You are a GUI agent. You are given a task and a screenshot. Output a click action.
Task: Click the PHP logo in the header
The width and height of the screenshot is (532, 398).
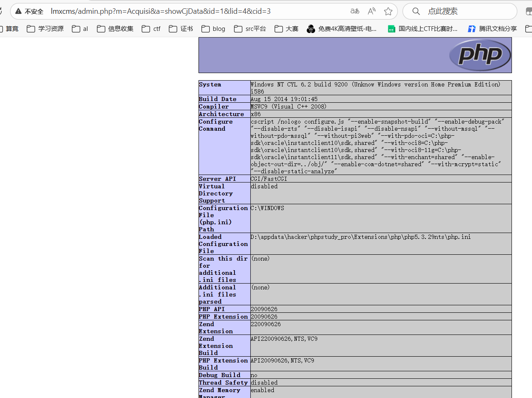click(480, 55)
